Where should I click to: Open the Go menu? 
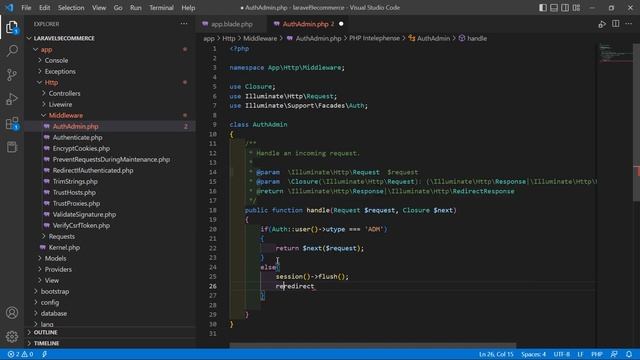[118, 8]
